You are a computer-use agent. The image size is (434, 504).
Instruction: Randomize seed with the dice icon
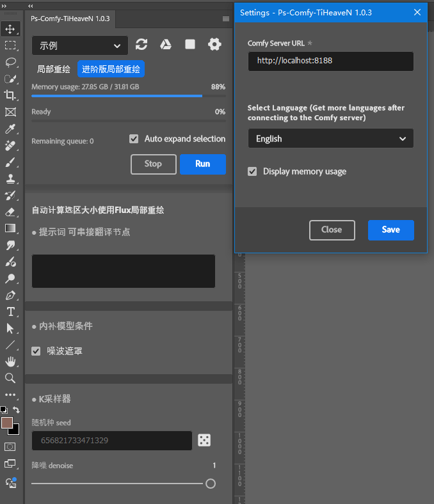click(x=204, y=440)
